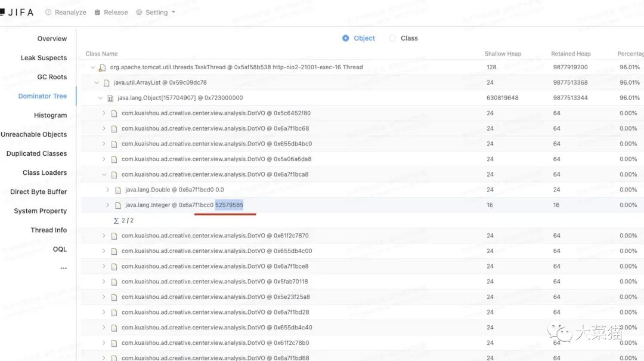Go to GC Roots
644x361 pixels.
coord(52,77)
